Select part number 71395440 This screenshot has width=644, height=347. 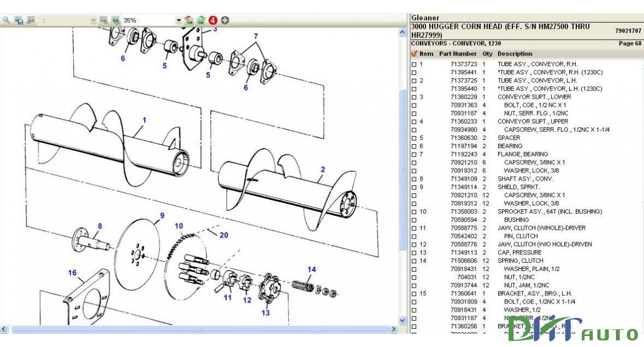[463, 89]
